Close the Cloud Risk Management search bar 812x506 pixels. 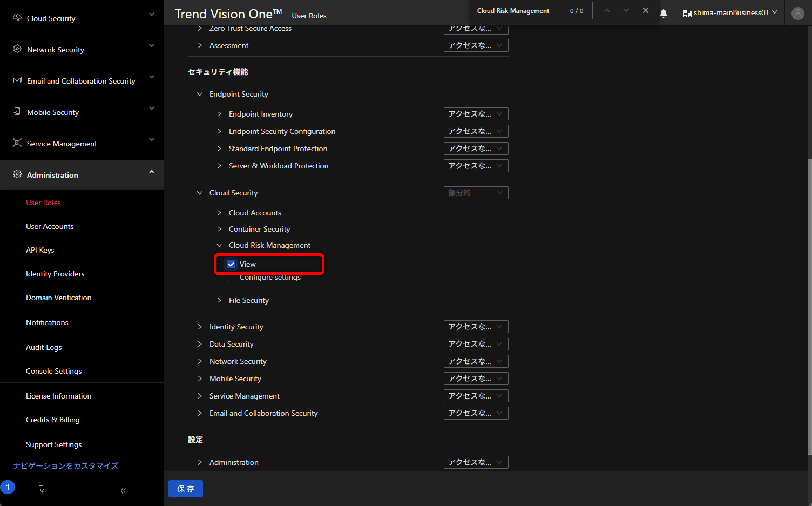pyautogui.click(x=646, y=11)
